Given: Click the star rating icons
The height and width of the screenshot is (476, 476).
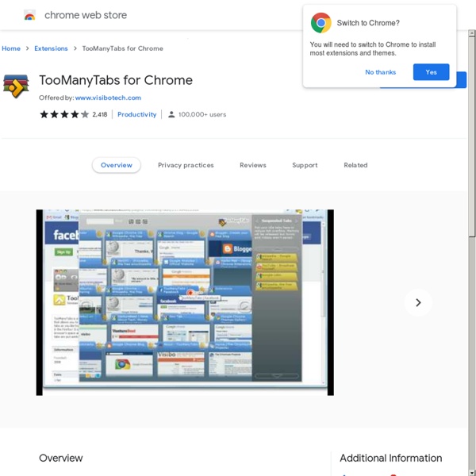Looking at the screenshot, I should coord(64,114).
